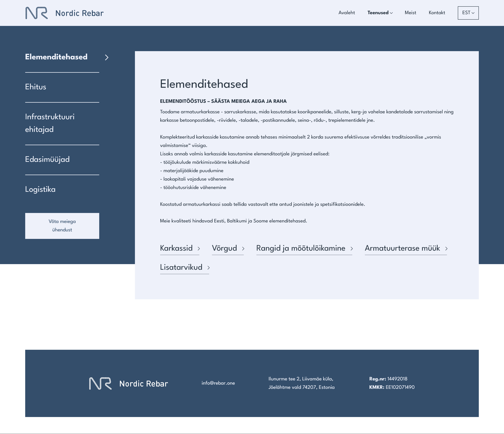504x434 pixels.
Task: Click the line 'materjalijääkide puudumine'
Action: 192,171
